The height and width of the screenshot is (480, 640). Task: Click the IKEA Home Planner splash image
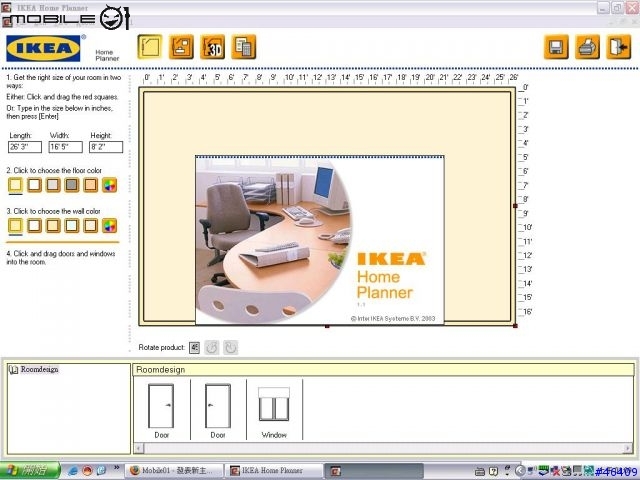pyautogui.click(x=320, y=240)
